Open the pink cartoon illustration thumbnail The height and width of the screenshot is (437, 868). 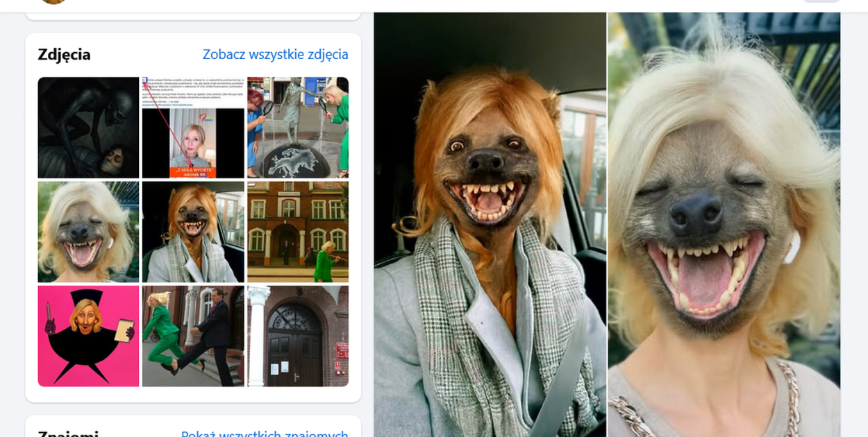click(x=88, y=336)
